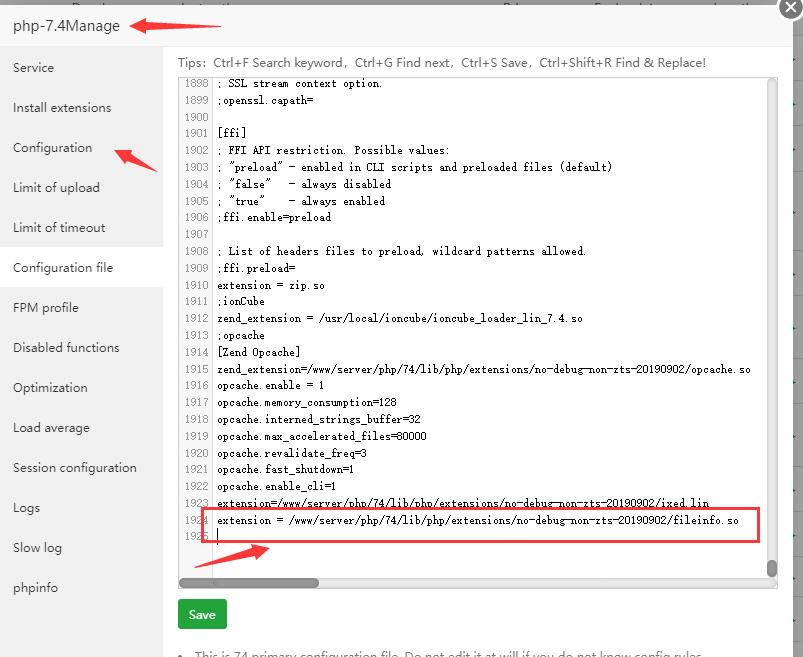Open the Disabled functions tab

coord(66,347)
